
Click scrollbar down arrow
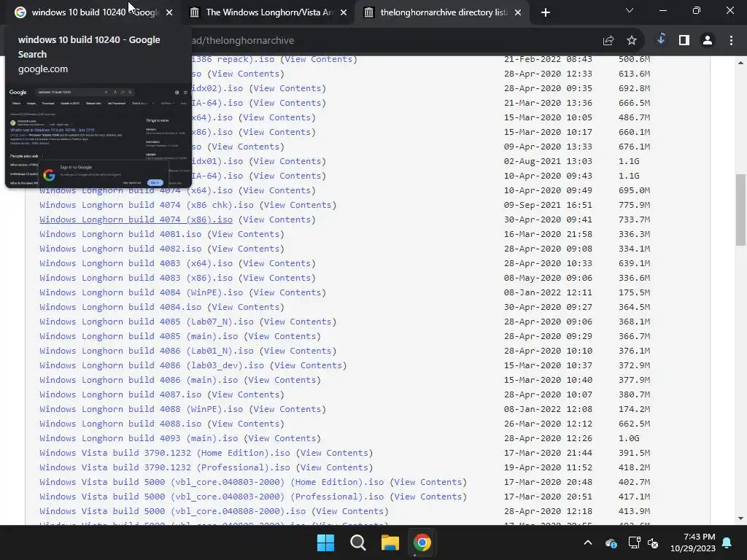tap(741, 518)
